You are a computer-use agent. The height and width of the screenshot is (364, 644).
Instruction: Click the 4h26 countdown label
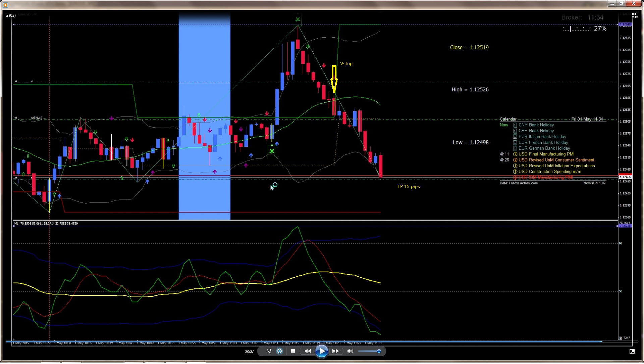(504, 160)
